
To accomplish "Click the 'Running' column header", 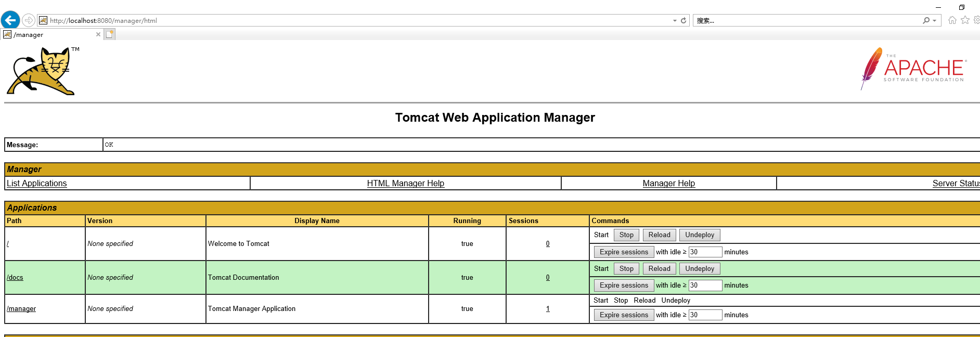I will point(467,221).
